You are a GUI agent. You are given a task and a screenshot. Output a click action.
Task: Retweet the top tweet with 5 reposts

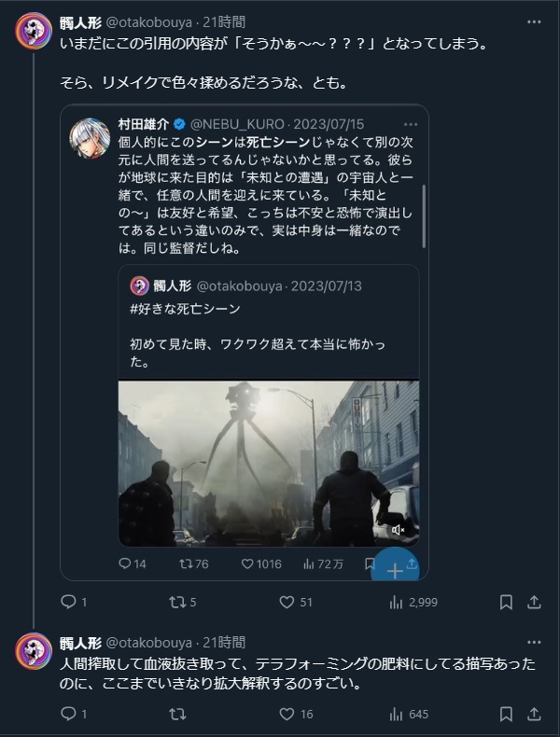click(x=178, y=602)
